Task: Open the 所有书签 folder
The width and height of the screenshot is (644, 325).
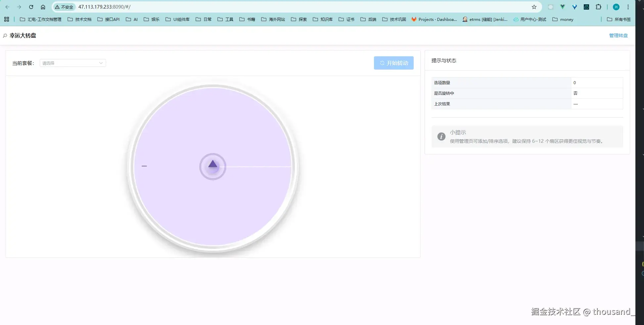Action: point(619,20)
